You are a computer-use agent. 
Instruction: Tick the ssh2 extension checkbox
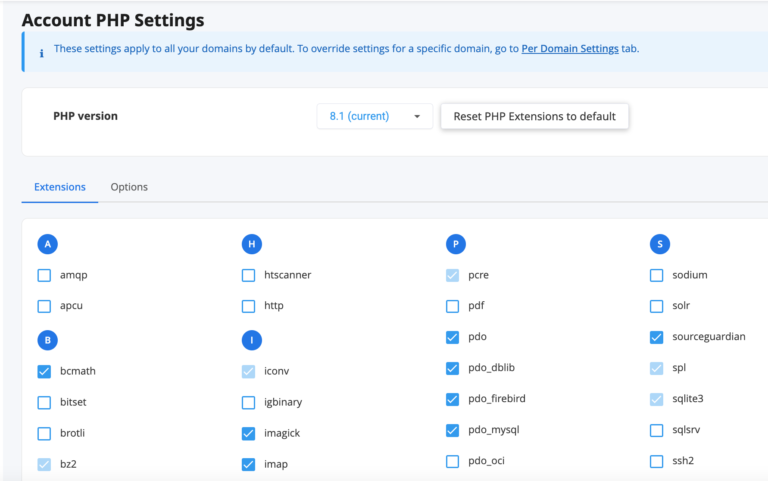coord(656,461)
